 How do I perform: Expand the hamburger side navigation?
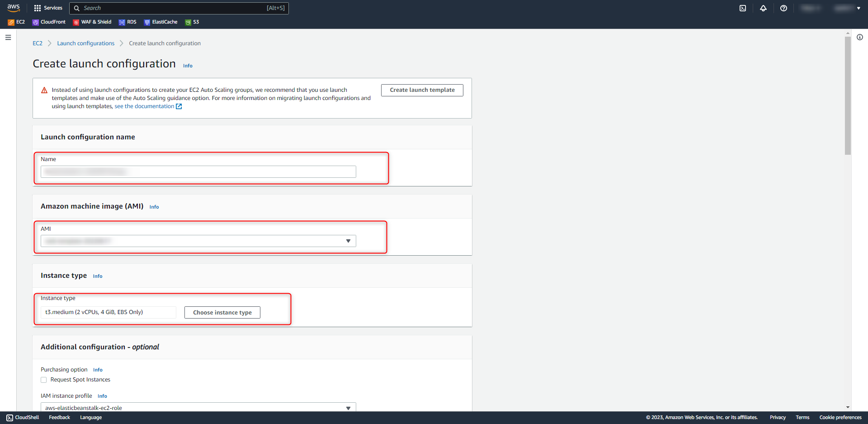pyautogui.click(x=8, y=38)
